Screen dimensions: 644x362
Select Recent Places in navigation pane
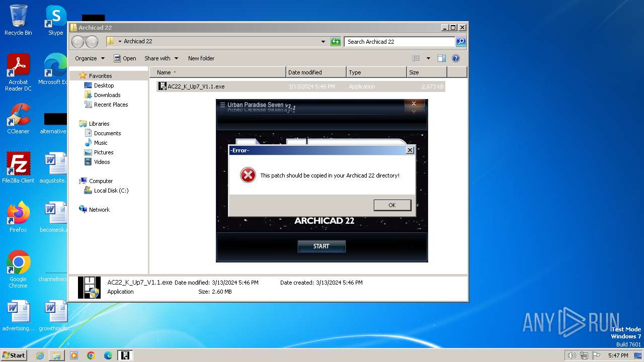click(x=111, y=105)
